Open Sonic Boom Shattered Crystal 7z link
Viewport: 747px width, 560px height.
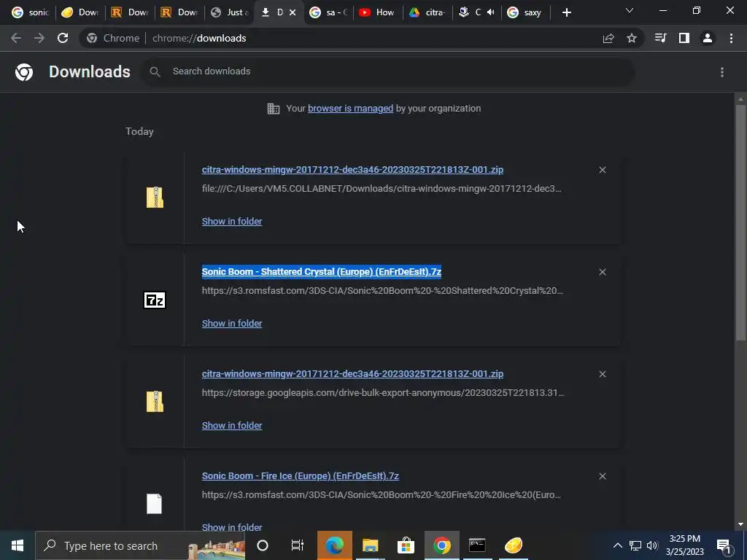tap(322, 271)
